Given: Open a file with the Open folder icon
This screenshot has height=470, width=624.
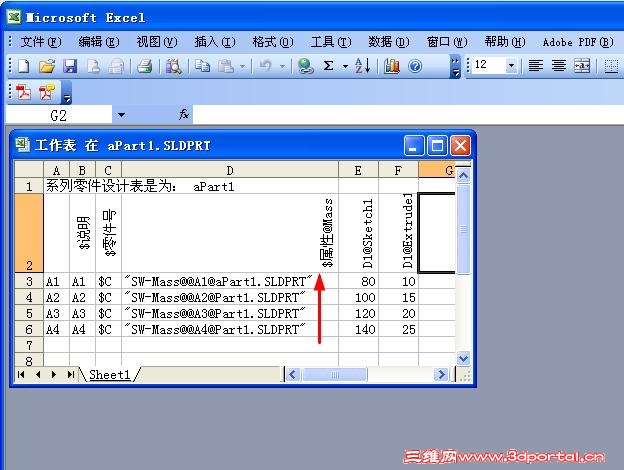Looking at the screenshot, I should point(47,66).
